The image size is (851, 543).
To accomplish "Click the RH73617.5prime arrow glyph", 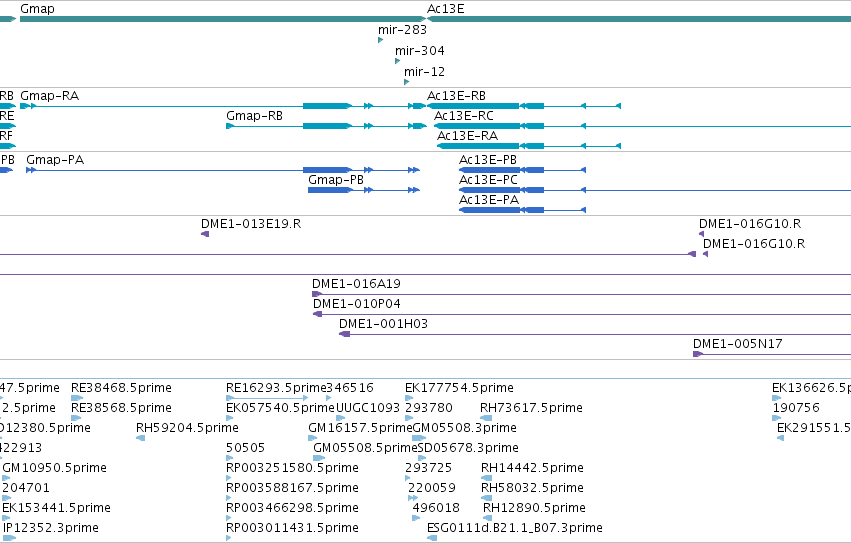I will 486,418.
